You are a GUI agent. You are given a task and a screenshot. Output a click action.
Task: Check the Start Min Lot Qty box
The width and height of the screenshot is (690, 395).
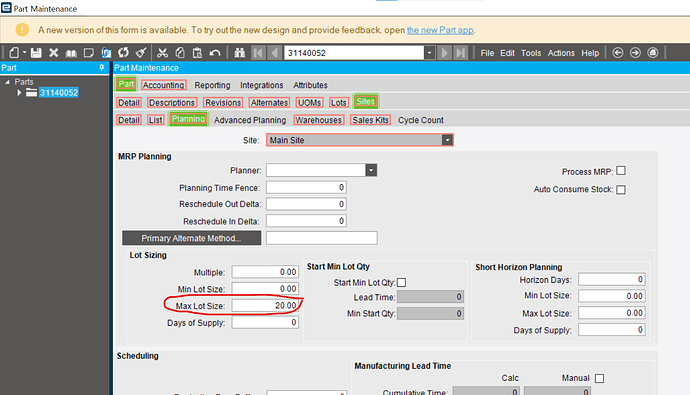[401, 282]
